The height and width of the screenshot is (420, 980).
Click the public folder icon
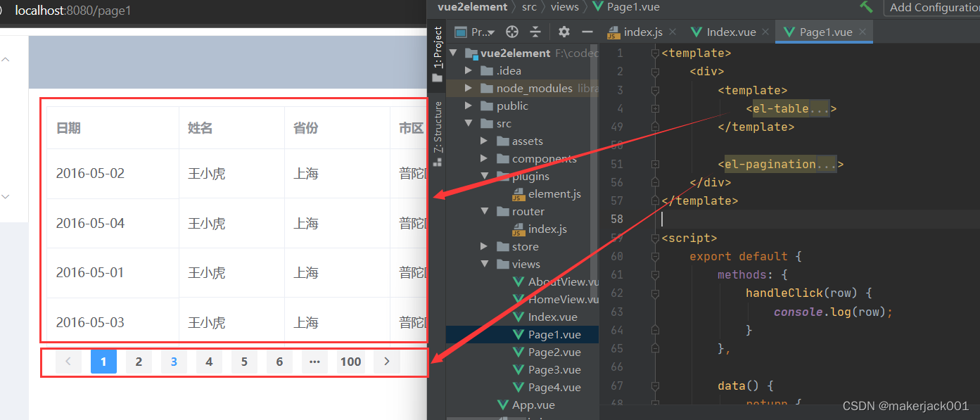(486, 106)
